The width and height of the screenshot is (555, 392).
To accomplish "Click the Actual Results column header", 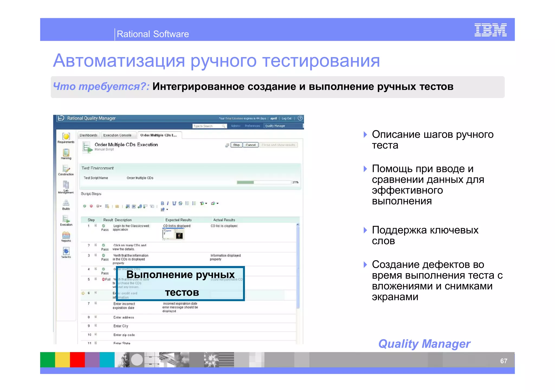I will tap(224, 220).
